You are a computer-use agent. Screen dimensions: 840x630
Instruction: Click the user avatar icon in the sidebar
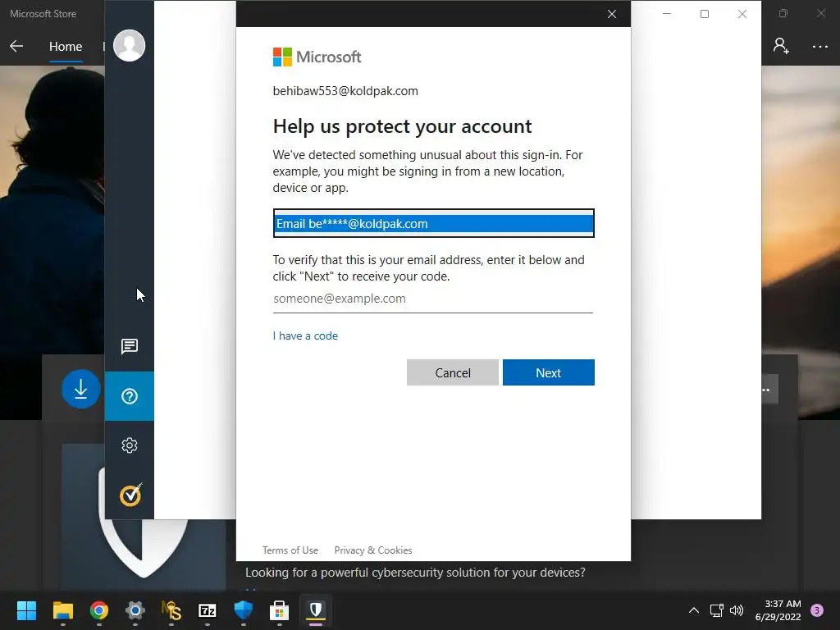[129, 46]
